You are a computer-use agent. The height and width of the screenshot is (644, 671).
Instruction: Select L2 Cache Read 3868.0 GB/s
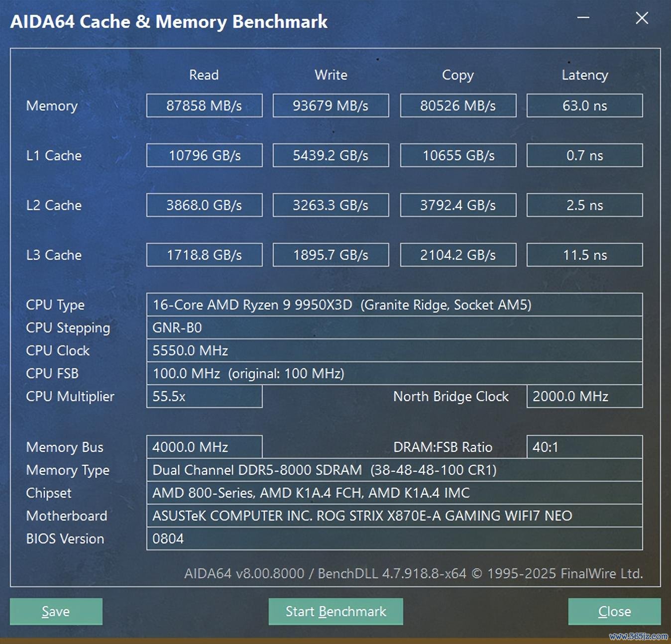pyautogui.click(x=204, y=205)
